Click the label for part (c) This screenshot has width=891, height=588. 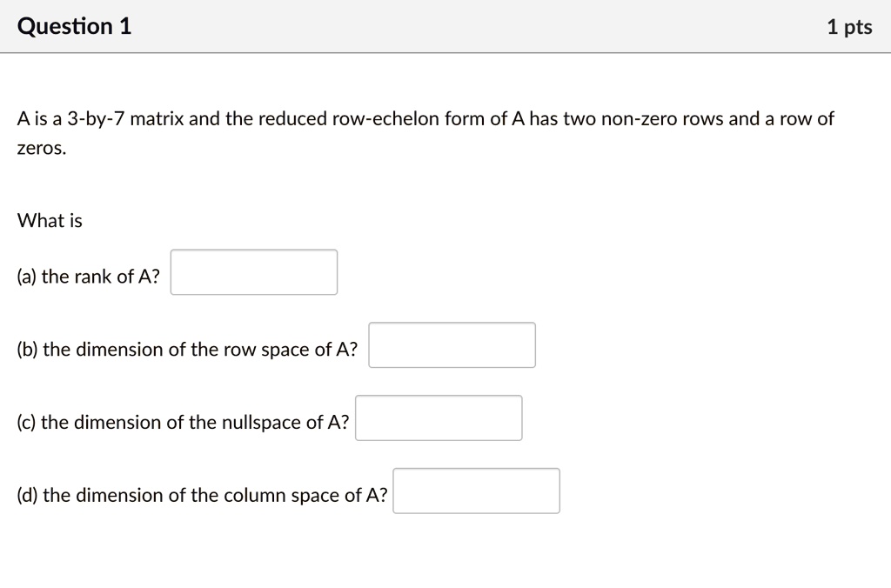point(183,422)
